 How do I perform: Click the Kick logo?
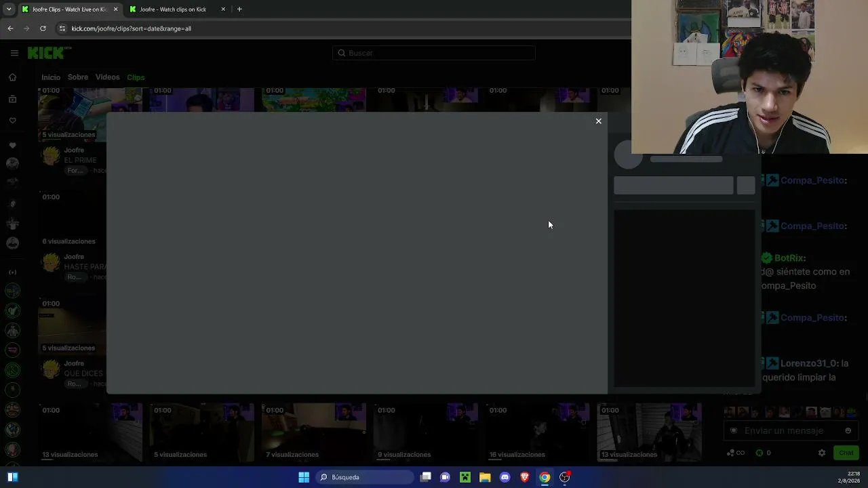[49, 53]
